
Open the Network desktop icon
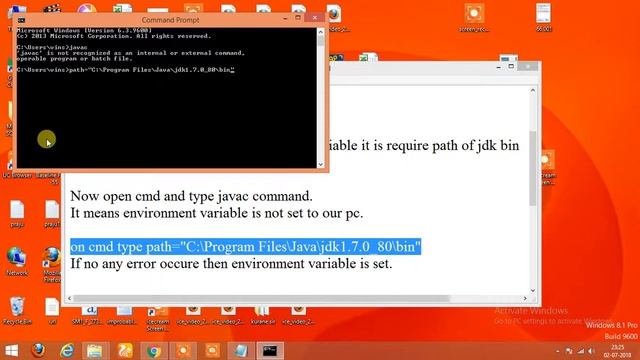click(x=16, y=261)
